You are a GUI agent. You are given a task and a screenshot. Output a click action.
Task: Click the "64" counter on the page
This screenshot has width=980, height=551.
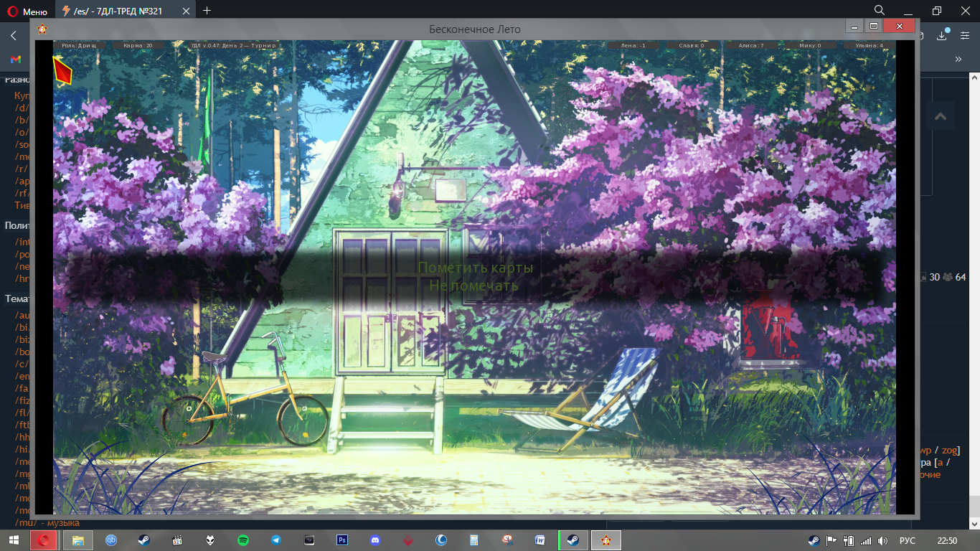[x=961, y=277]
